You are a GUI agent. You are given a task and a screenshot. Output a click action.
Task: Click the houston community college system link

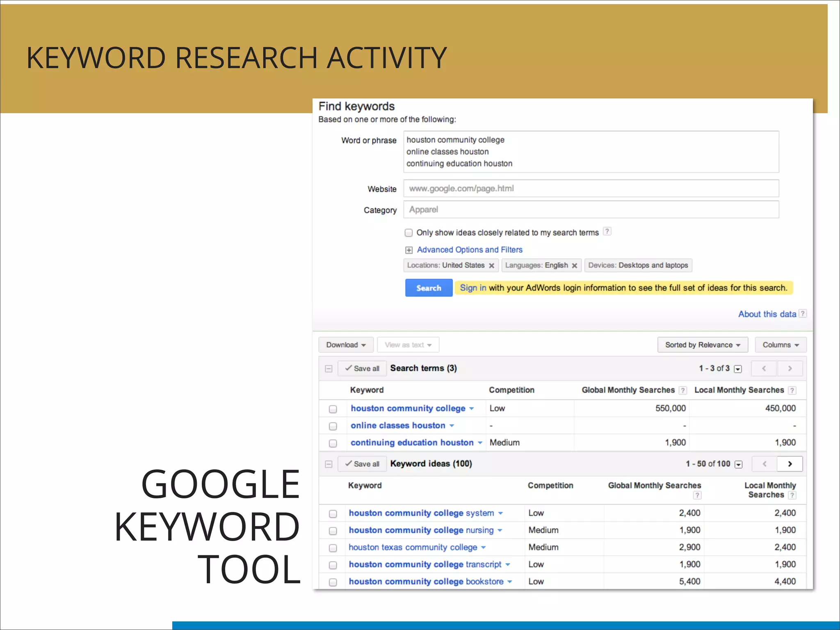(421, 513)
